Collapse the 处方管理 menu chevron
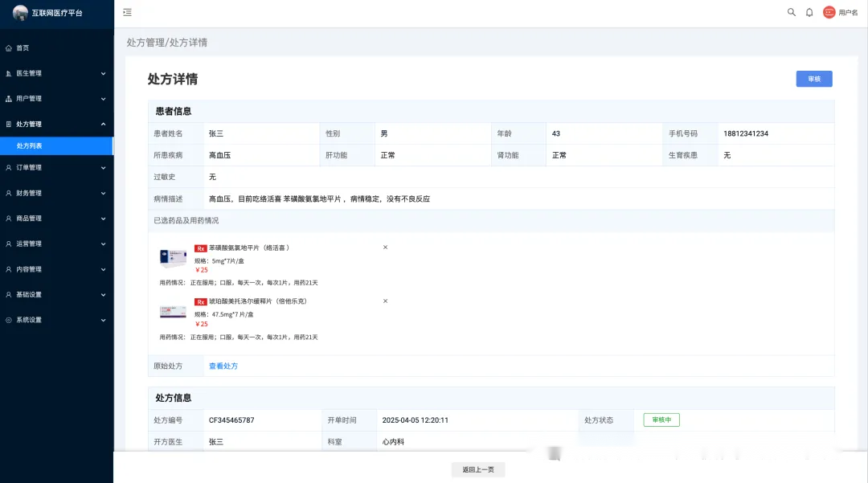 click(103, 124)
